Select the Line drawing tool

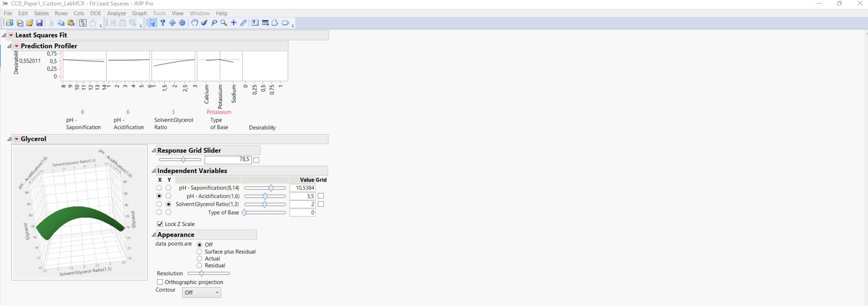pos(244,23)
